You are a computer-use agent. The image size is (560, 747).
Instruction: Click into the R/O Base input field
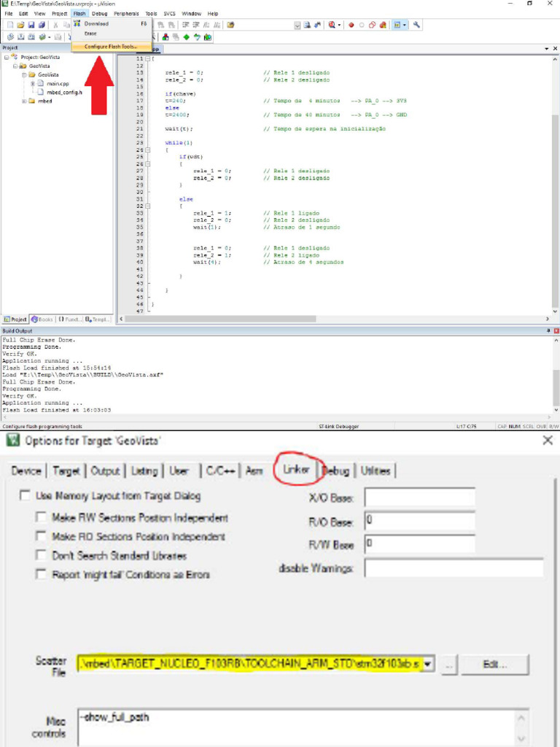[x=419, y=521]
